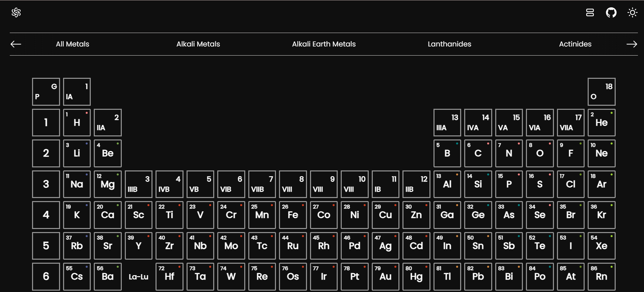
Task: Open the Lanthanides category
Action: [449, 44]
